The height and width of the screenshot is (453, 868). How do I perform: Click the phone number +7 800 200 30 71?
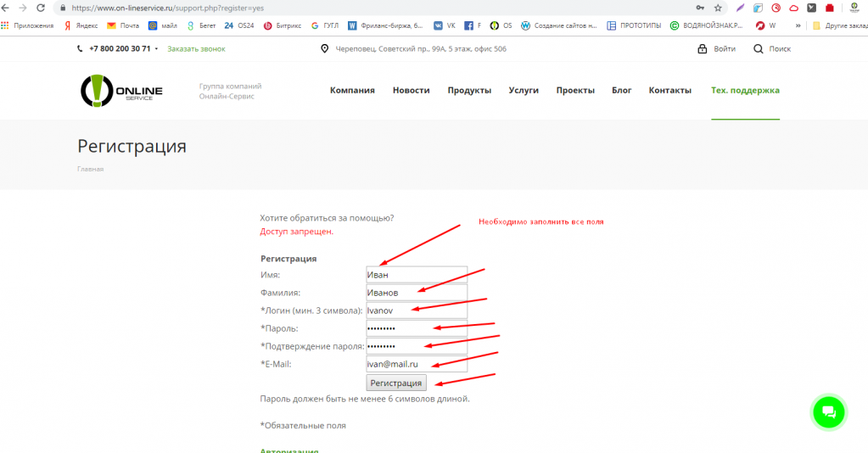[x=120, y=48]
